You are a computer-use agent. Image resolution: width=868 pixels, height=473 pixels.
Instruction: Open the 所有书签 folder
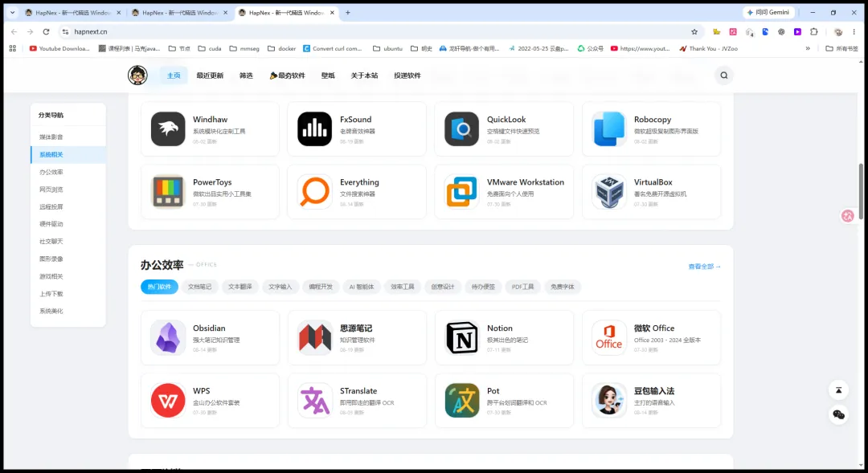pos(841,48)
